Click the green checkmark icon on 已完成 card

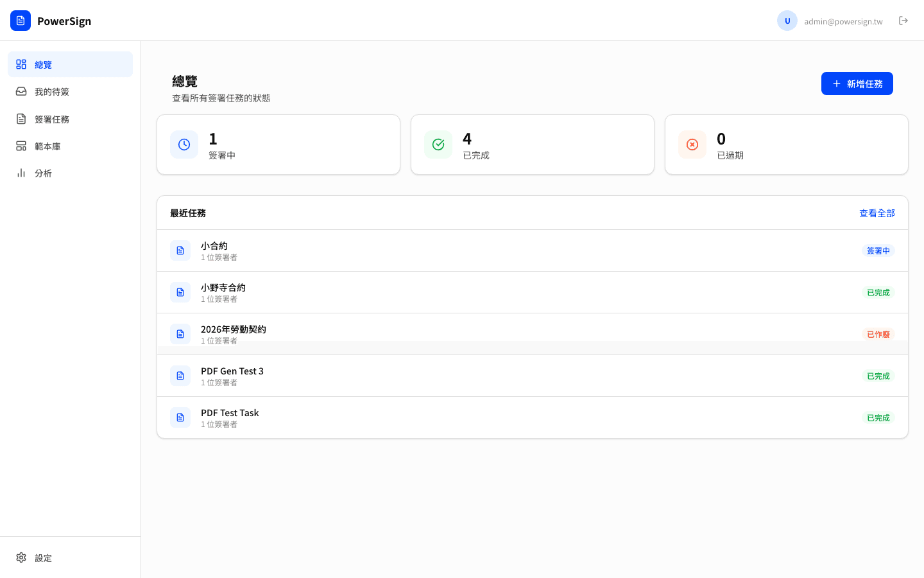(x=438, y=144)
